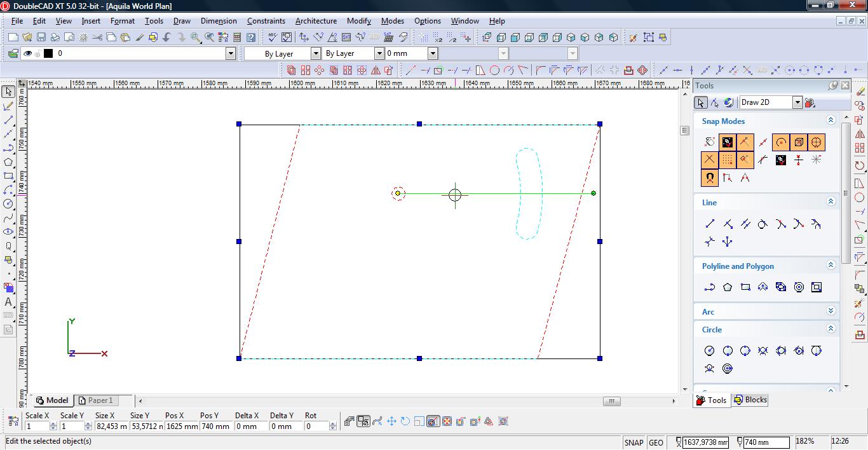The height and width of the screenshot is (450, 868).
Task: Open the calculator tool icon
Action: click(237, 37)
